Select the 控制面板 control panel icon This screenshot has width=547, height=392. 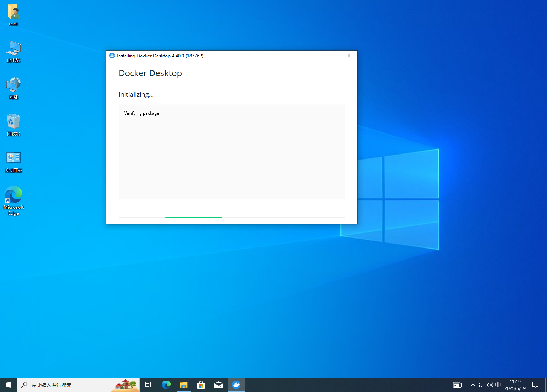tap(14, 162)
